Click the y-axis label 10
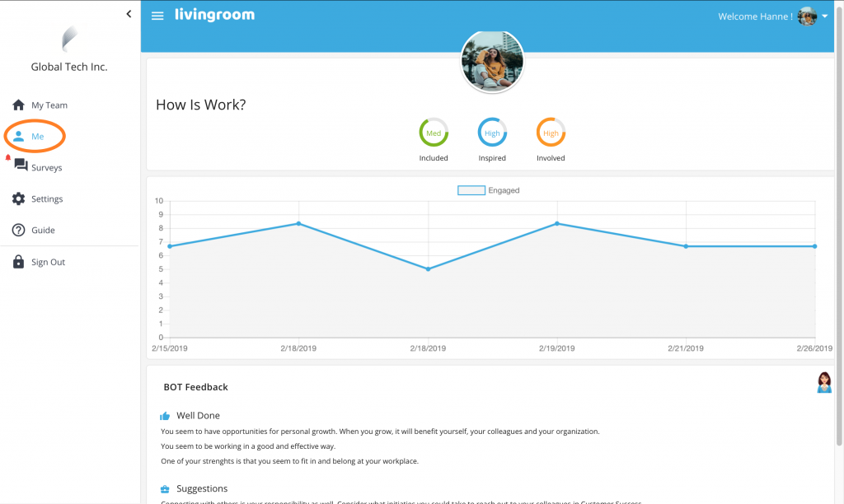Viewport: 844px width, 504px height. tap(159, 201)
